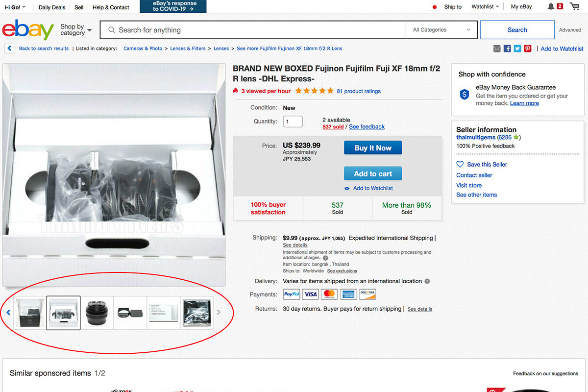588x392 pixels.
Task: Pin listing on Pinterest
Action: tap(528, 49)
